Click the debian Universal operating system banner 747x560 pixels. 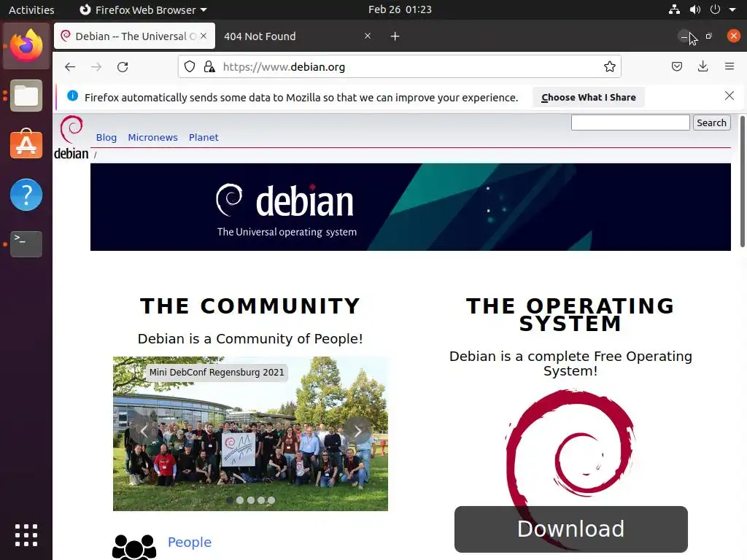point(410,207)
